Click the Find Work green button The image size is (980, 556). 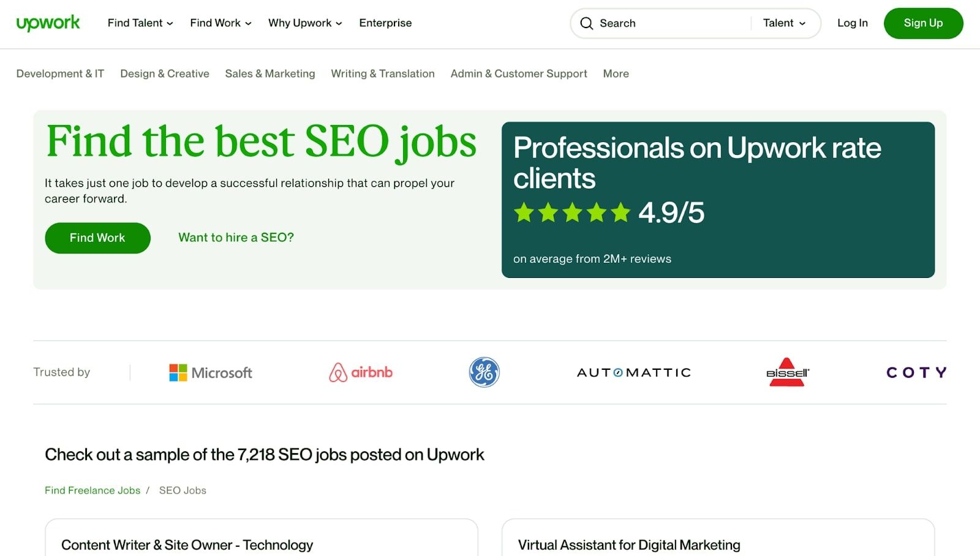[x=97, y=238]
